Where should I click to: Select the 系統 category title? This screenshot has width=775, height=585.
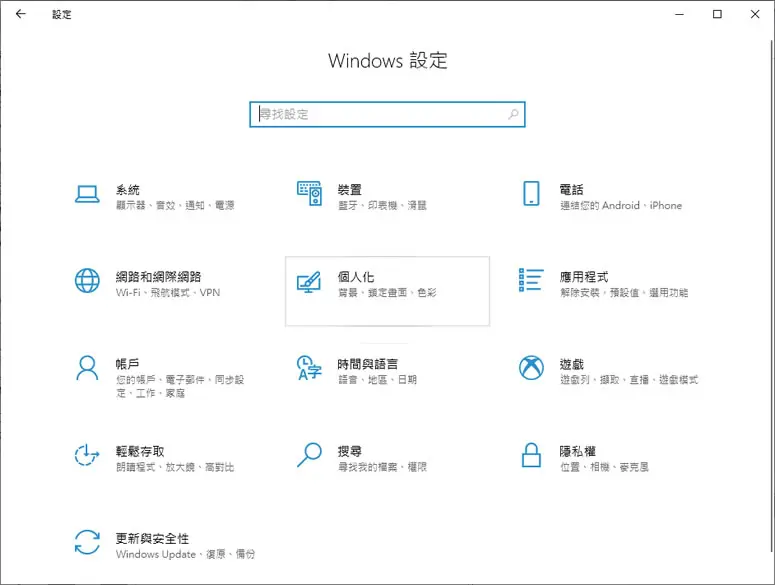128,190
